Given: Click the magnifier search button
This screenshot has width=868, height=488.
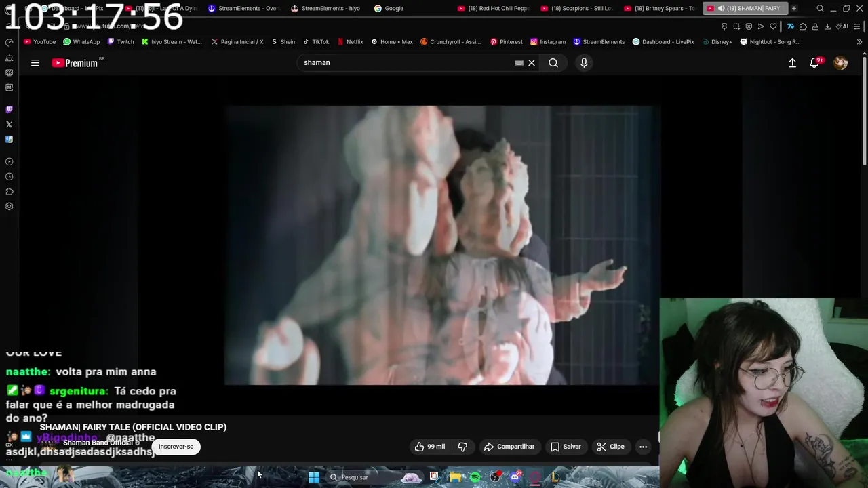Looking at the screenshot, I should [553, 63].
